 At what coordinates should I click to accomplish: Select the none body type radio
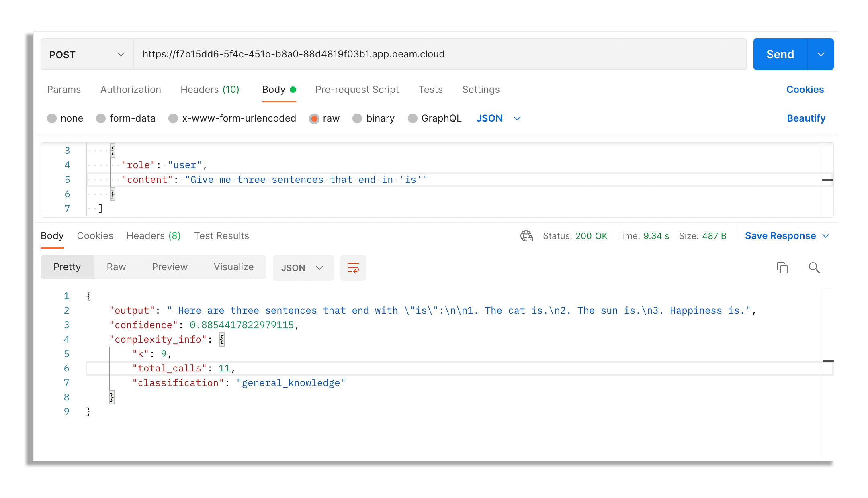[52, 118]
